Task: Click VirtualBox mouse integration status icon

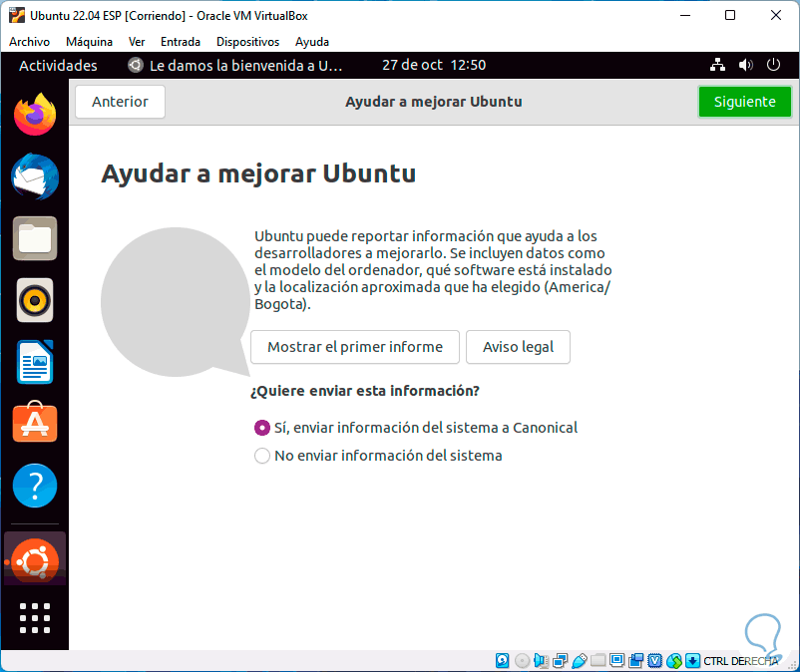Action: pyautogui.click(x=674, y=661)
